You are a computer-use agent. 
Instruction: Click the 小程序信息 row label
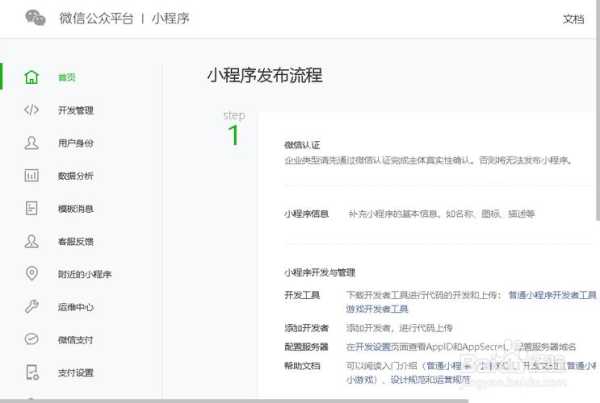pos(306,214)
